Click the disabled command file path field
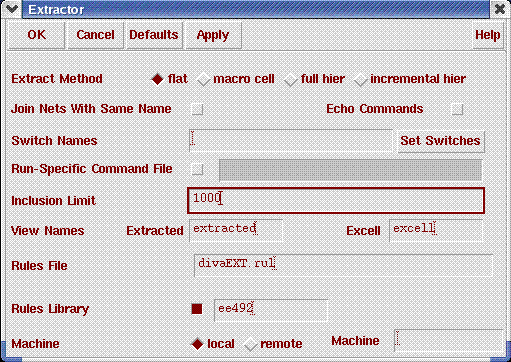Viewport: 511px width, 362px height. [x=350, y=170]
